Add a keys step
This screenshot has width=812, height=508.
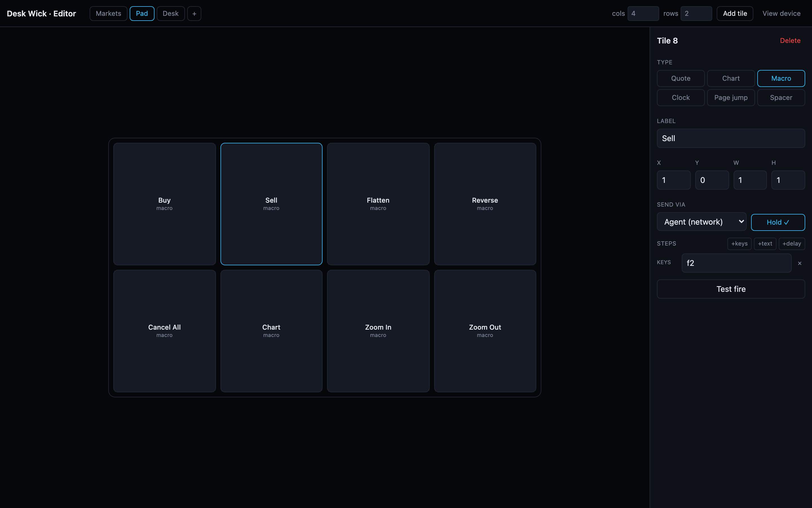pyautogui.click(x=739, y=244)
